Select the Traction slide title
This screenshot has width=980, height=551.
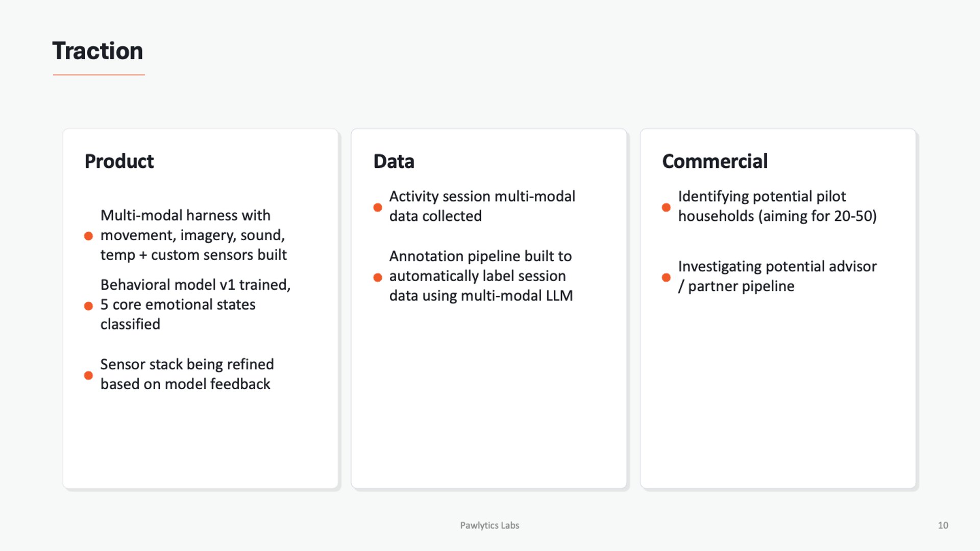point(97,51)
